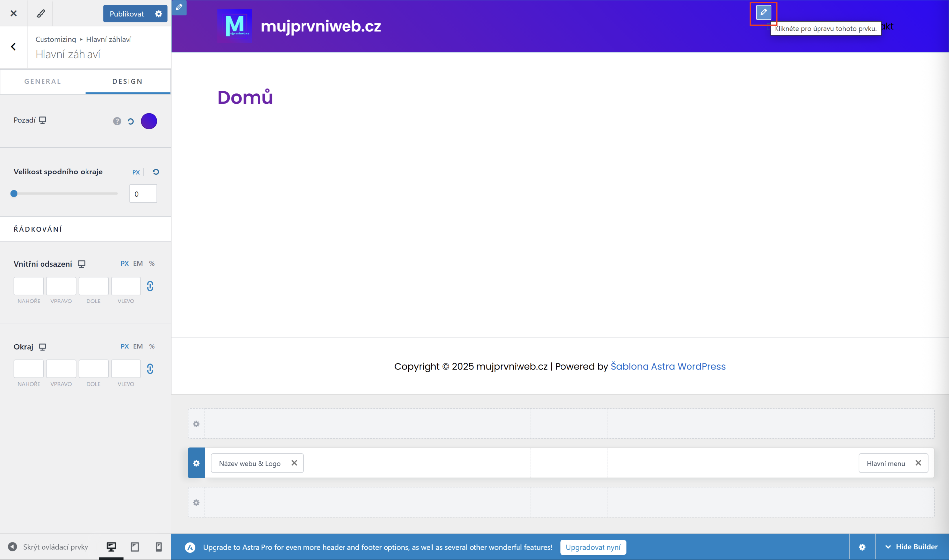This screenshot has height=560, width=949.
Task: Click the edit pencil icon on the menu element
Action: click(x=763, y=12)
